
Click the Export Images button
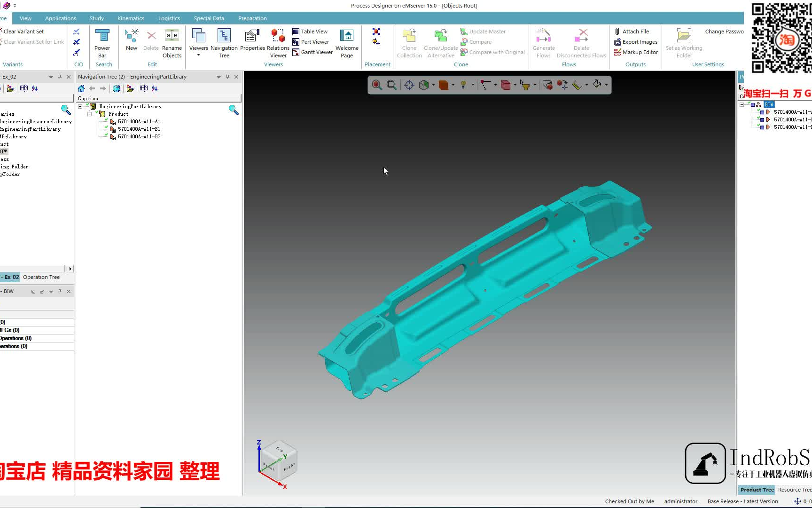click(636, 42)
